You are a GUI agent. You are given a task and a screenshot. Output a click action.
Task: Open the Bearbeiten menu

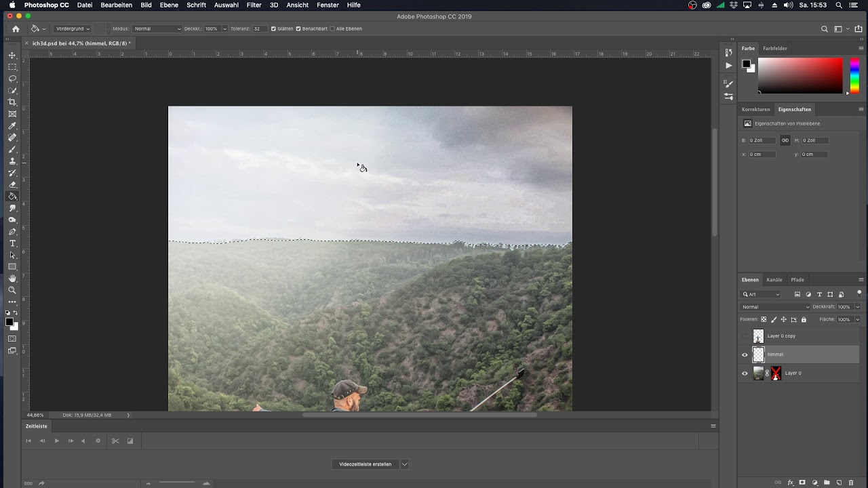pos(117,5)
